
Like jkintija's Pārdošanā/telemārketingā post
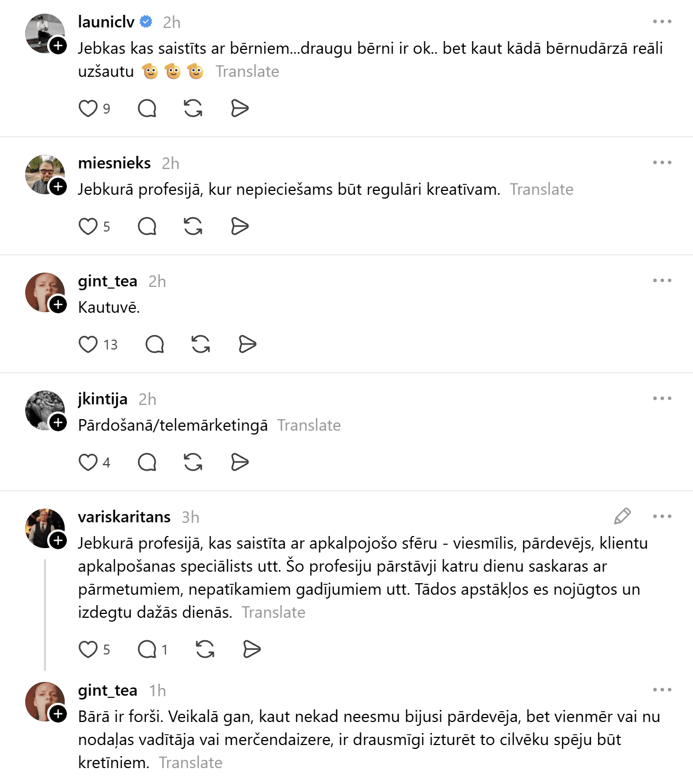pyautogui.click(x=88, y=462)
